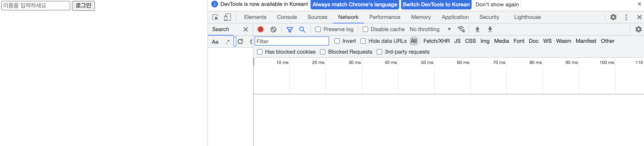Refresh the search results

(x=240, y=42)
